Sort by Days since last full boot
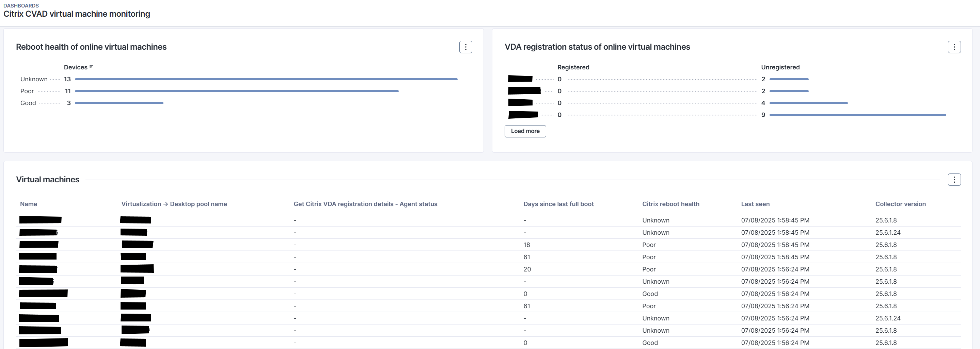 (x=558, y=204)
